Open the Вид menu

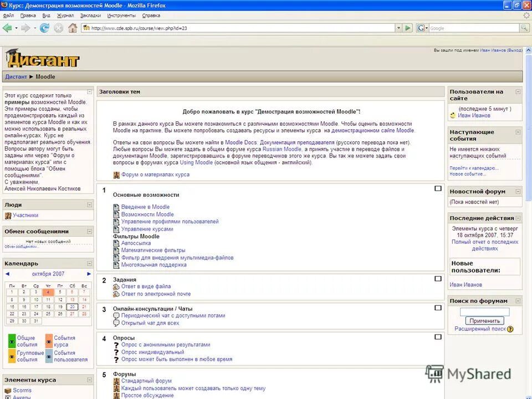[x=46, y=16]
